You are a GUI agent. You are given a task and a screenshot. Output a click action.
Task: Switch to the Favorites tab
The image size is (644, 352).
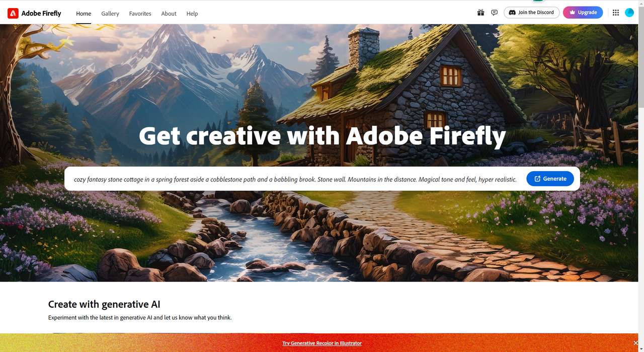coord(140,14)
